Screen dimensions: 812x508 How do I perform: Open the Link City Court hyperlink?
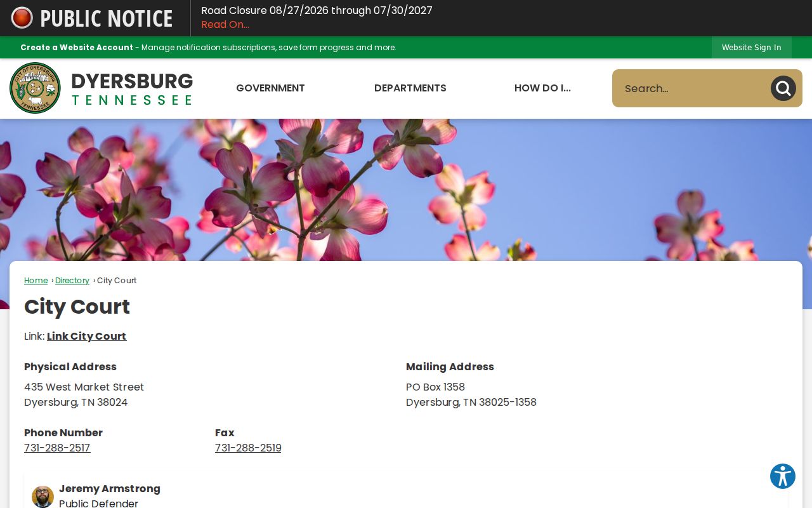(86, 337)
